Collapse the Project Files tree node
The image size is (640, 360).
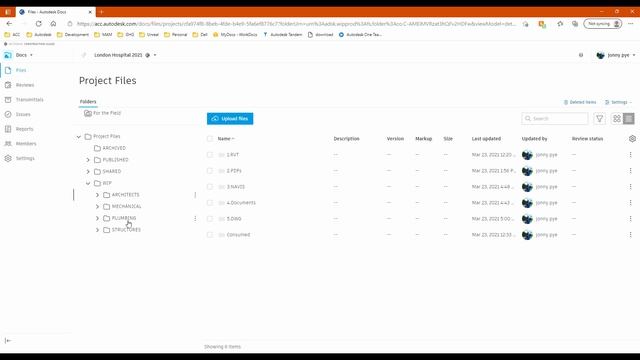coord(79,137)
